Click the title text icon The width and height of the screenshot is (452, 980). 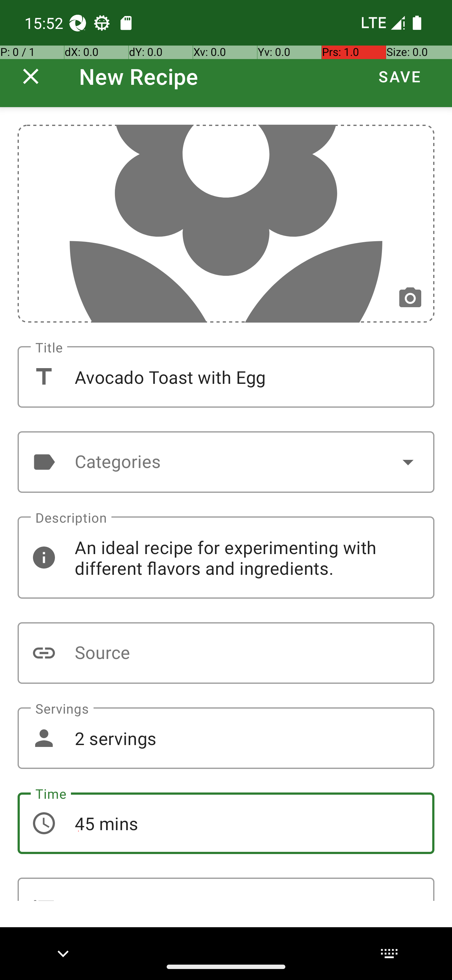pos(44,377)
